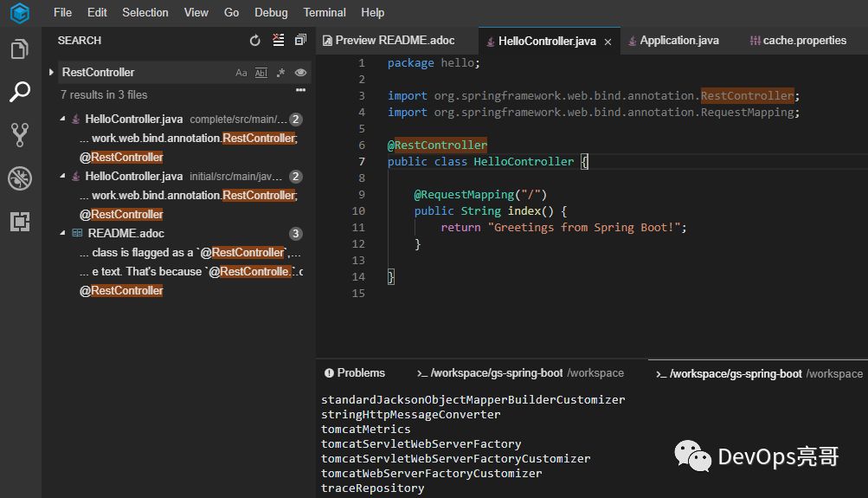Show search details via three-dots button
Screen dimensions: 868x498
(x=300, y=90)
